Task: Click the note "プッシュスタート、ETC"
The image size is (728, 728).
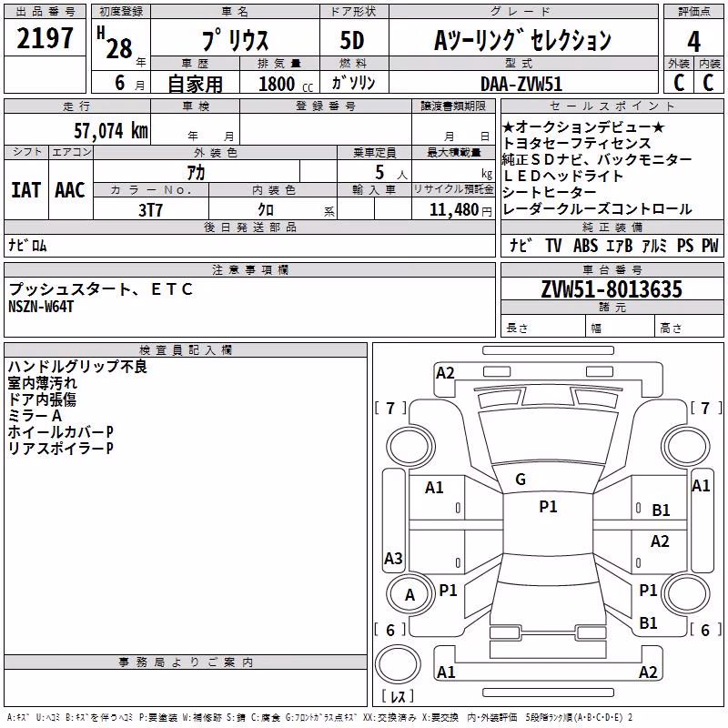Action: pos(101,288)
